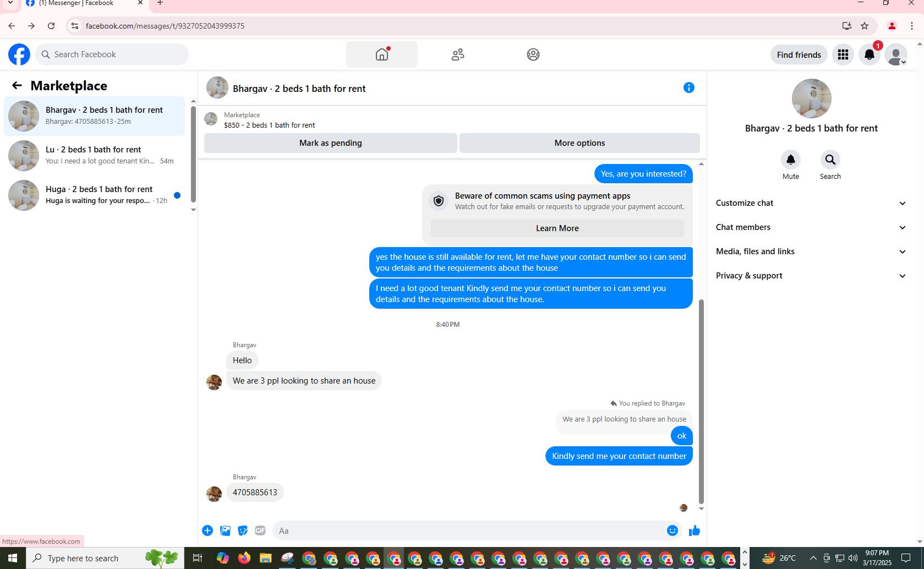This screenshot has width=924, height=569.
Task: Open the weather widget showing 26°C
Action: [779, 558]
